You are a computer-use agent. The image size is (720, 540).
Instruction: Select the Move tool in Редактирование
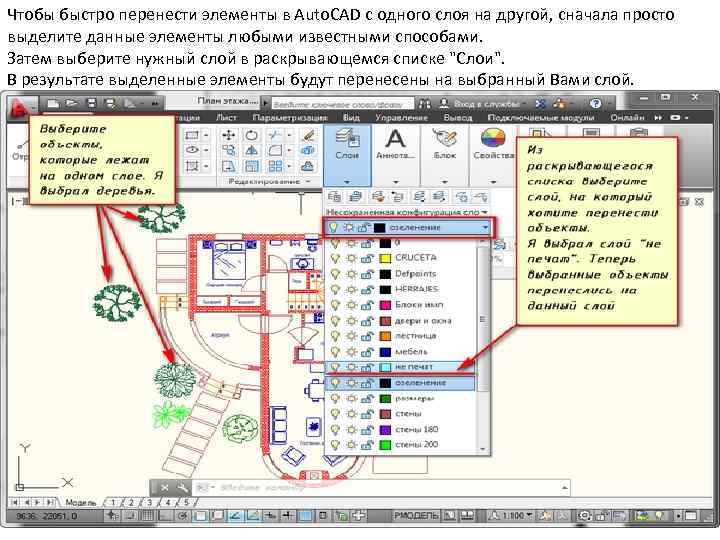[x=228, y=135]
